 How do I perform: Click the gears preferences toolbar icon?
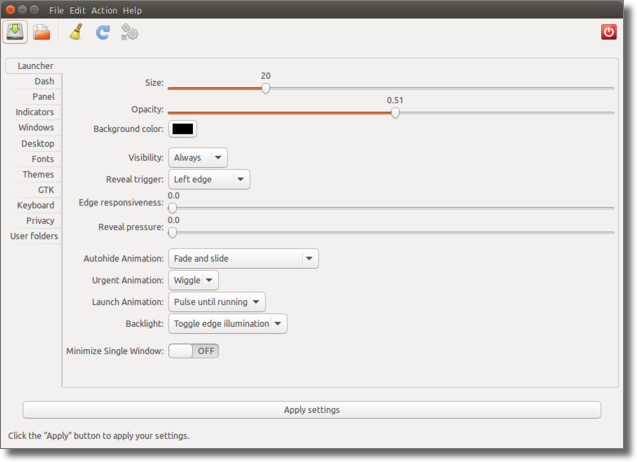click(129, 32)
